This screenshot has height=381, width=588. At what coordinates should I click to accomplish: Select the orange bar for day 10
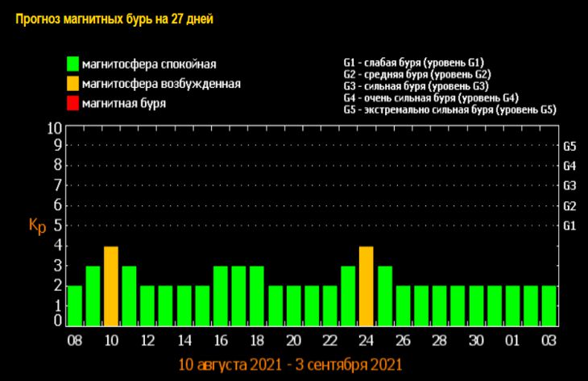(x=111, y=286)
